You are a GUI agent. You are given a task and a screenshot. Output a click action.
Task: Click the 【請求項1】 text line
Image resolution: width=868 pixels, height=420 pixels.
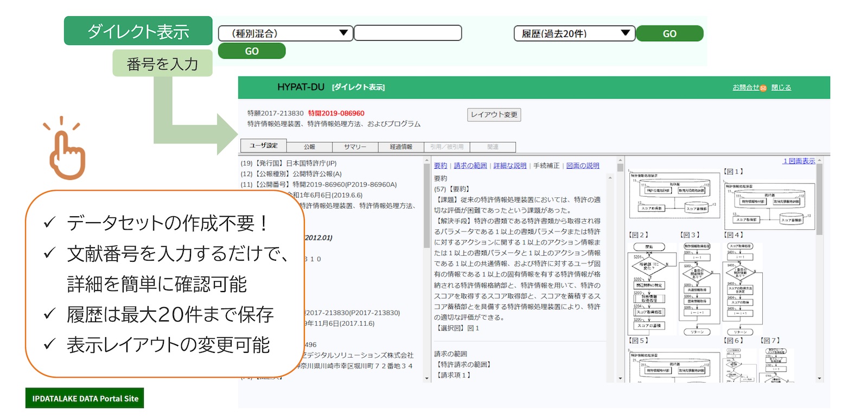pos(454,375)
